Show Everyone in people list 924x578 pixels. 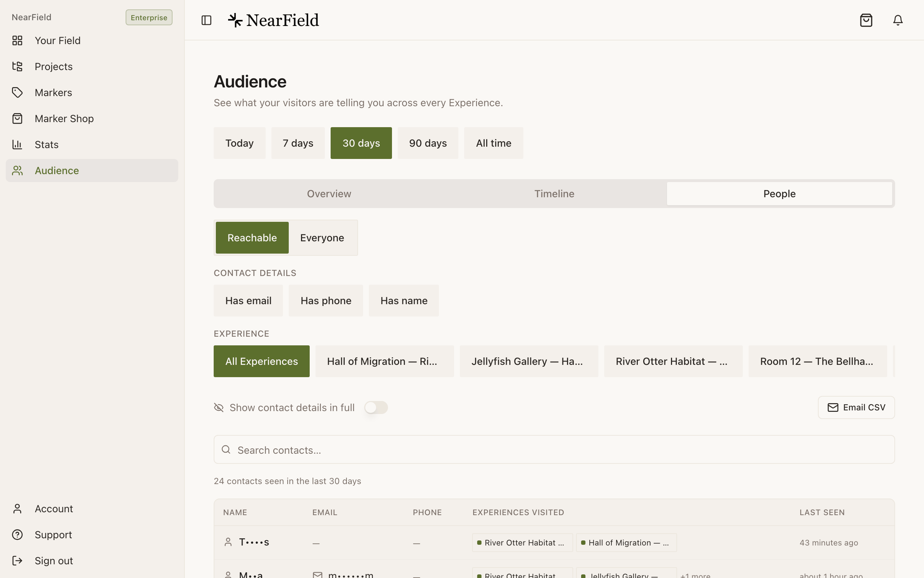[x=322, y=238]
